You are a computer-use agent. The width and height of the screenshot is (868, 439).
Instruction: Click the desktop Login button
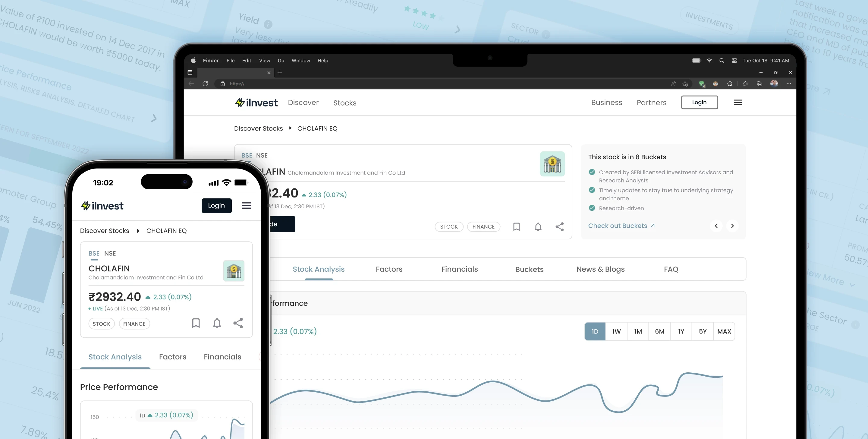coord(699,103)
